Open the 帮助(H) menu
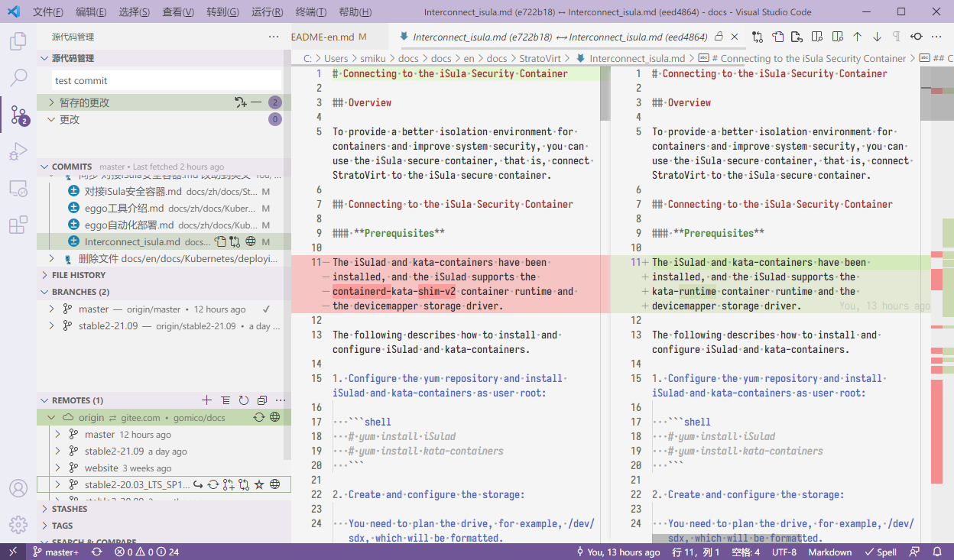 point(355,12)
